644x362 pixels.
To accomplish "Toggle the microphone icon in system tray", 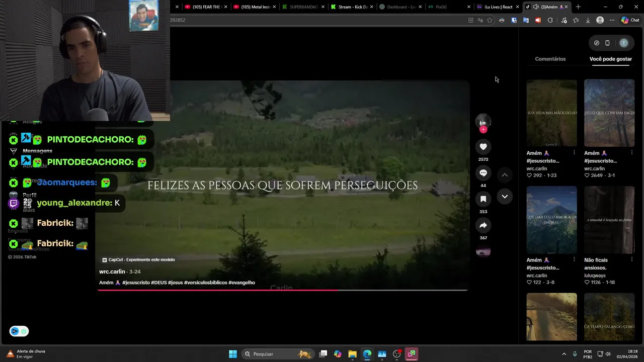I will [x=575, y=354].
